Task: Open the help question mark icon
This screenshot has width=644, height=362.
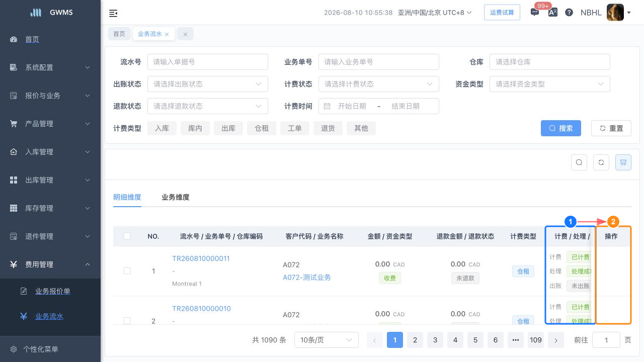Action: click(569, 13)
